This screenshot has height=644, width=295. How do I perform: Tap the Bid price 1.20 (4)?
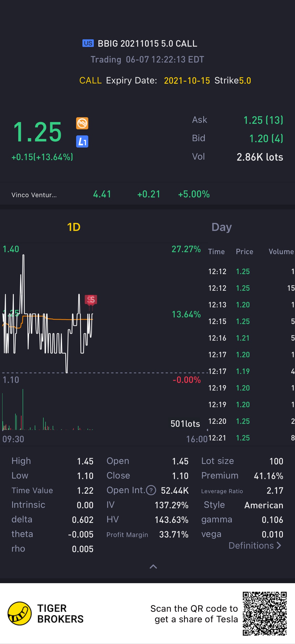point(266,138)
